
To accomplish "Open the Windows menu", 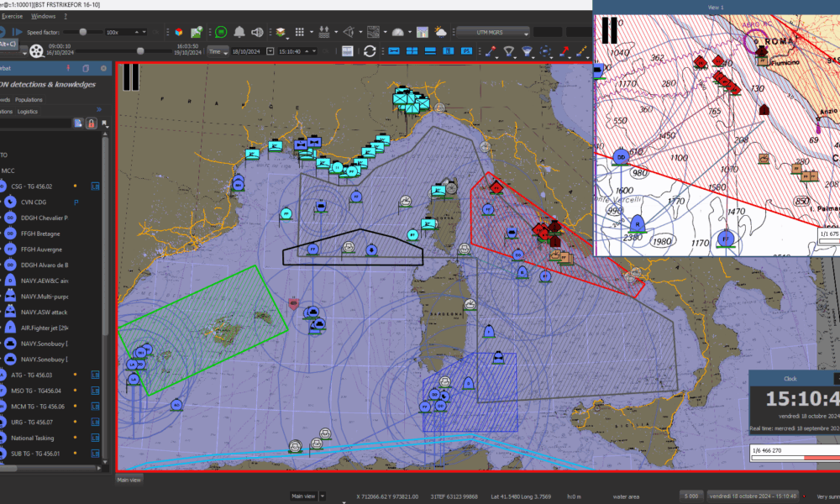I will [x=44, y=17].
